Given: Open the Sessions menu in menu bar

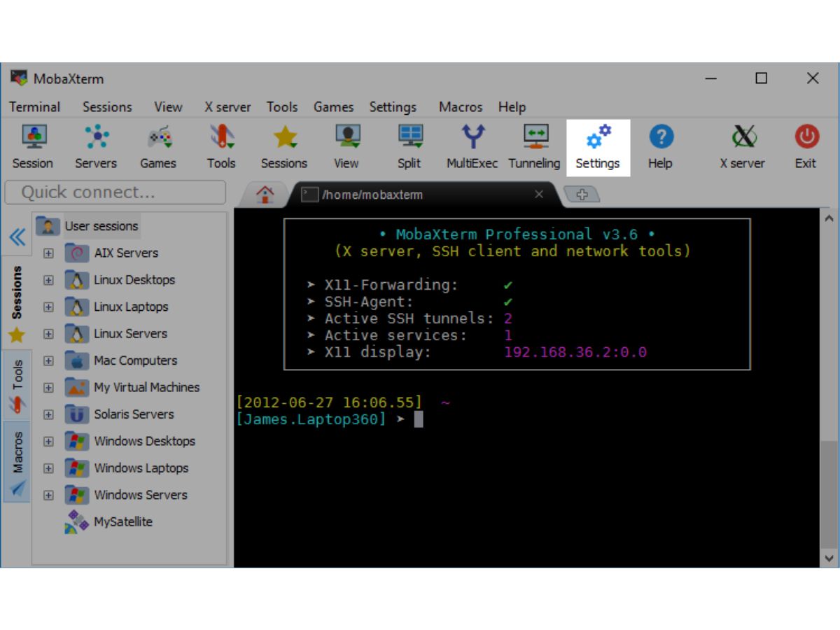Looking at the screenshot, I should point(107,107).
